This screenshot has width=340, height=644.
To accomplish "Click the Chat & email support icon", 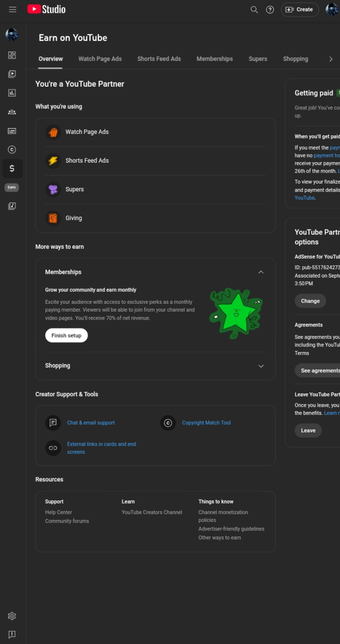I will (x=53, y=423).
